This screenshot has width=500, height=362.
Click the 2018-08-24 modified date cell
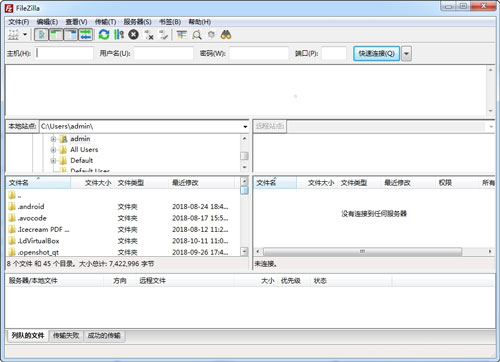[200, 207]
